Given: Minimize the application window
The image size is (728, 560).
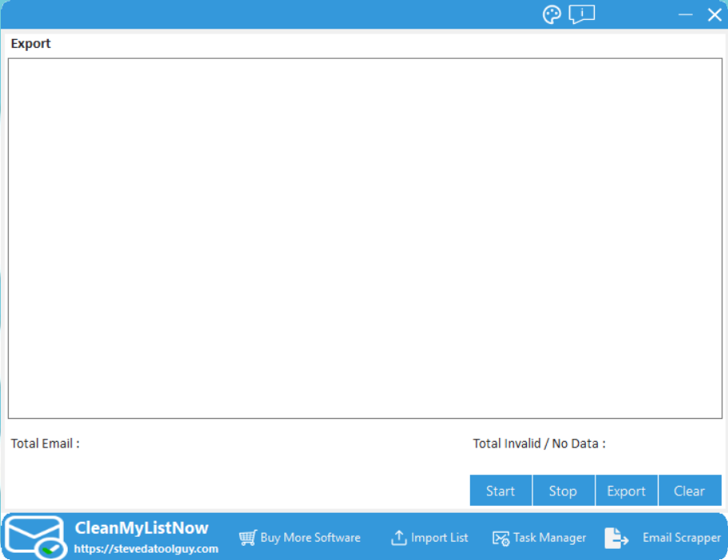Looking at the screenshot, I should click(685, 14).
